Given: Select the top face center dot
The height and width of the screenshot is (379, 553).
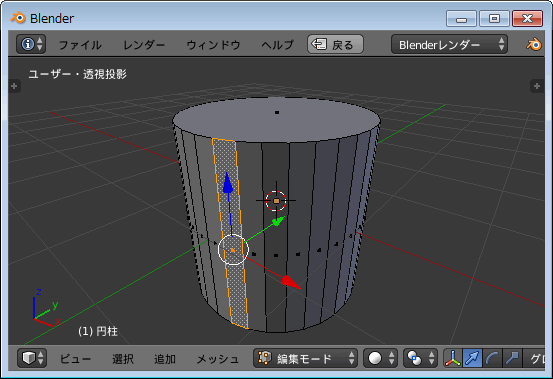Looking at the screenshot, I should (x=277, y=112).
